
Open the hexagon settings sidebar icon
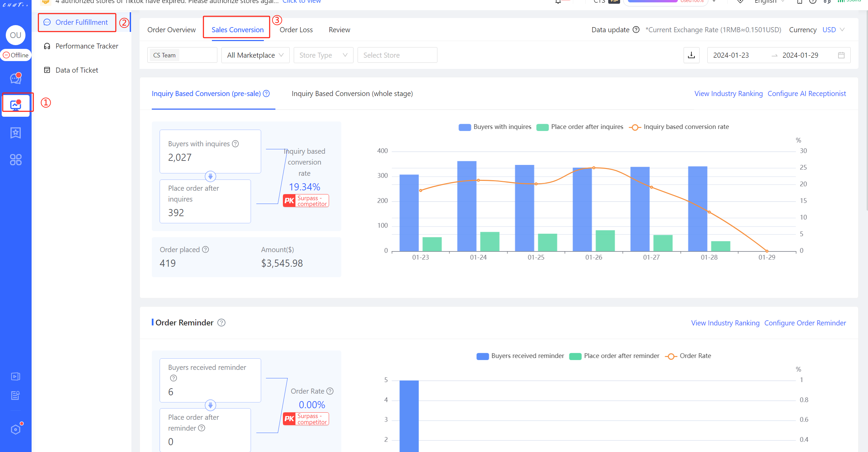16,429
